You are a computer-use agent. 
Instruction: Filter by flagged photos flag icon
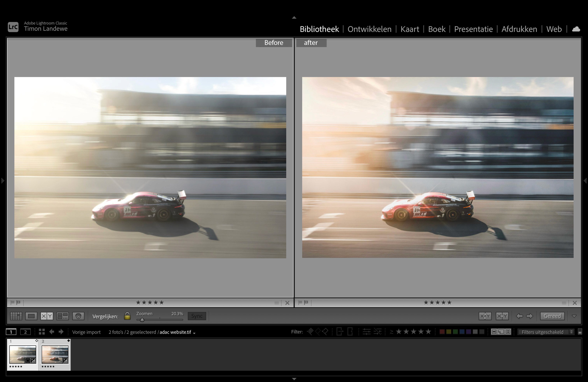(x=310, y=332)
